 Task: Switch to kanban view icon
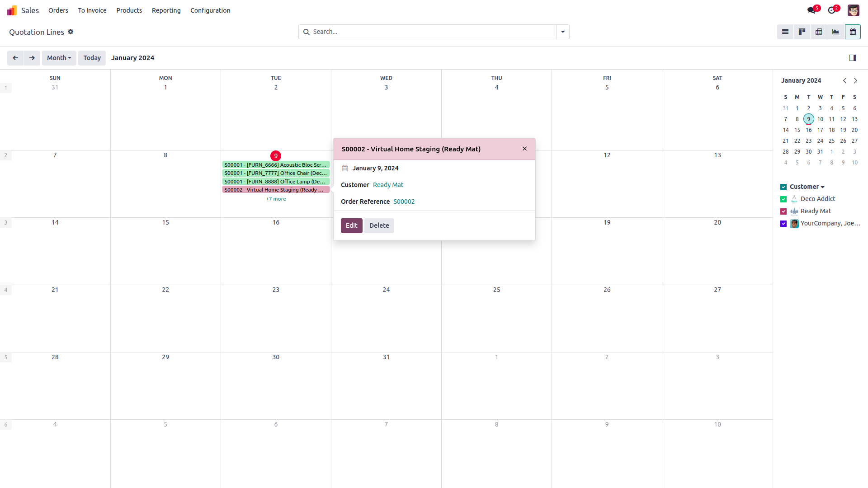[802, 32]
